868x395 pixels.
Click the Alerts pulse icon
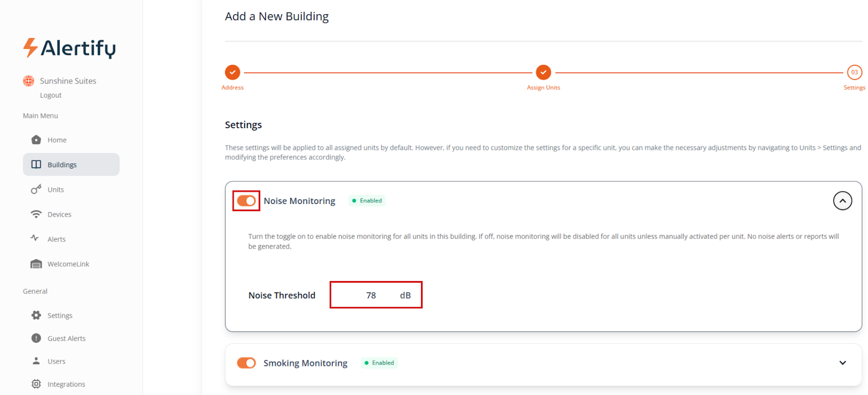(35, 239)
